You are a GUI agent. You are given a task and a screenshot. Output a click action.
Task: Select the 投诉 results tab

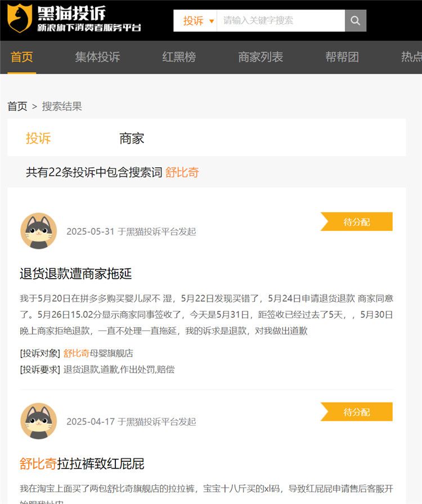point(38,138)
